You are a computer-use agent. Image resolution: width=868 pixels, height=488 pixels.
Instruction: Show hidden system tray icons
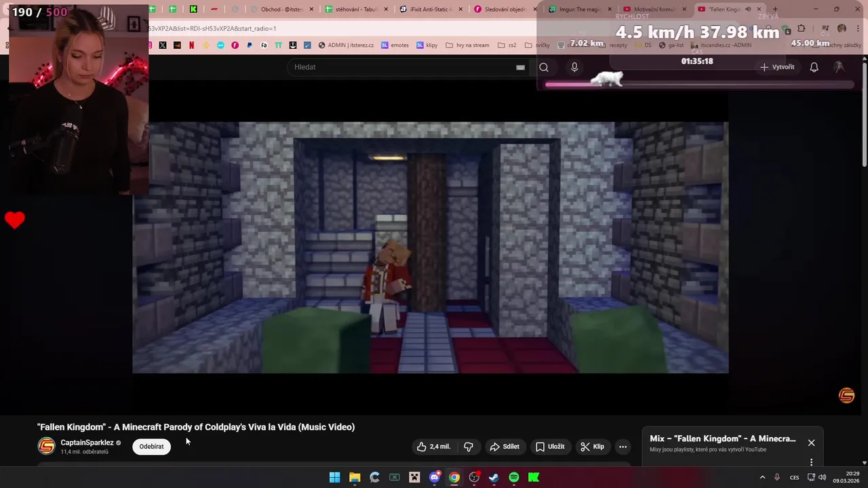coord(762,477)
